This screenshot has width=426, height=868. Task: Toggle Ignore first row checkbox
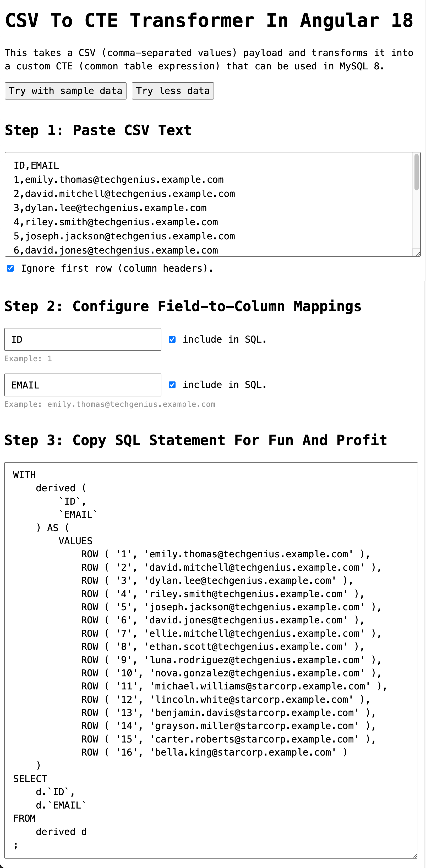[10, 268]
